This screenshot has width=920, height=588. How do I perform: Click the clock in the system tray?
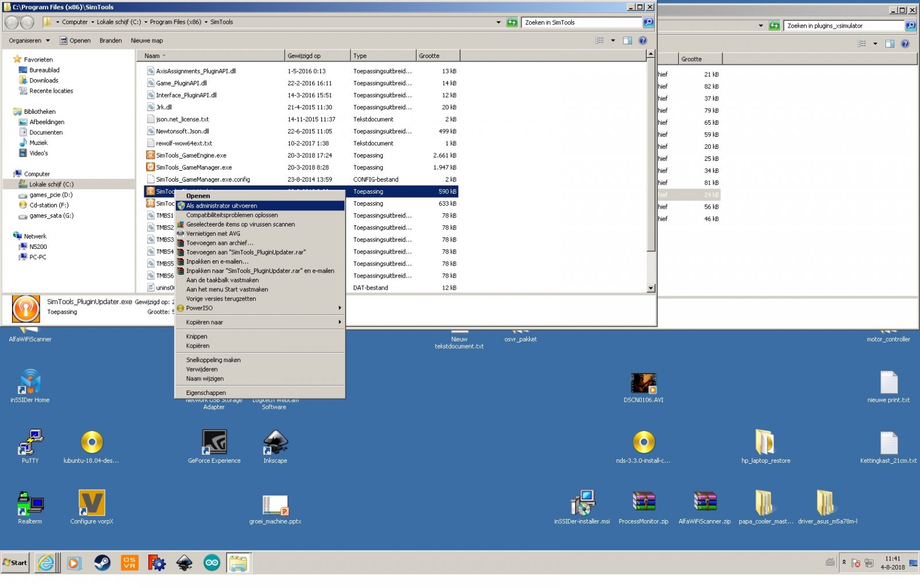[892, 563]
